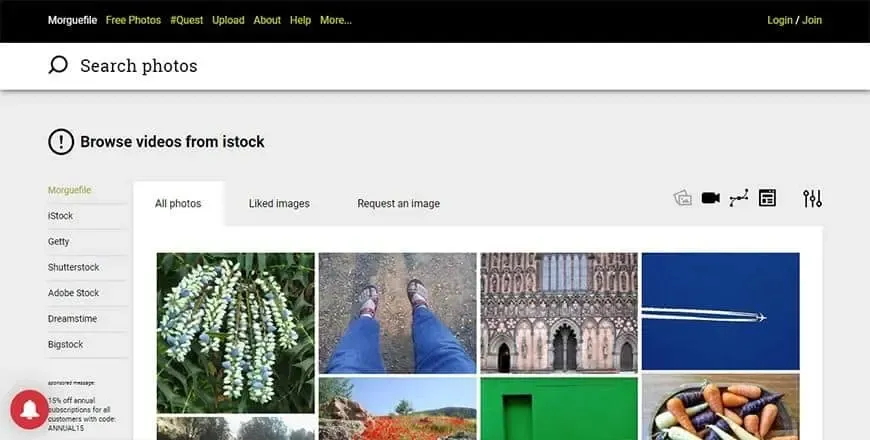The height and width of the screenshot is (440, 870).
Task: Click the Join link
Action: tap(812, 20)
